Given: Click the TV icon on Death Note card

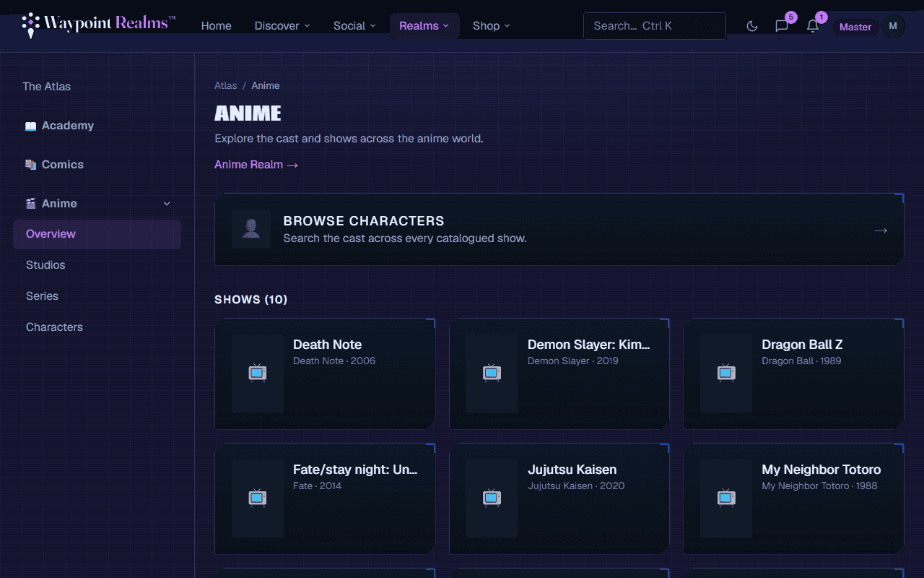Looking at the screenshot, I should pyautogui.click(x=258, y=373).
